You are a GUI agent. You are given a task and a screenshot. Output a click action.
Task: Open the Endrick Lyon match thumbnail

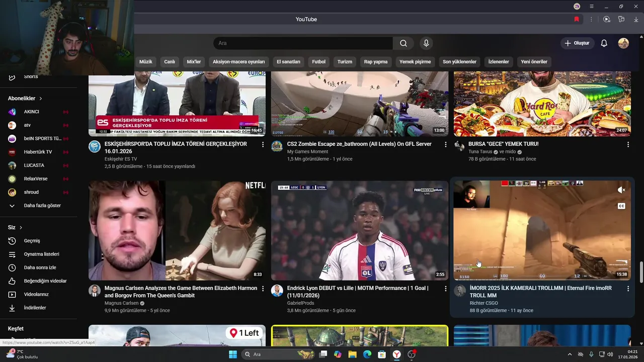(x=360, y=230)
